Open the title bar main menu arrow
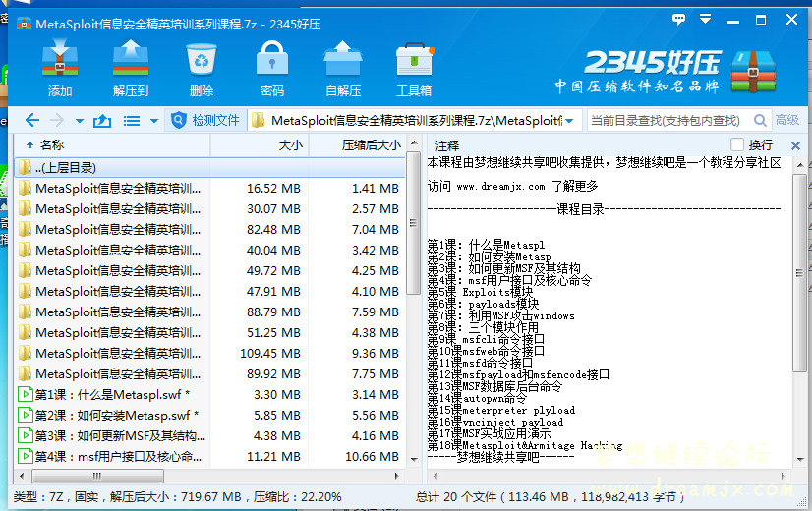This screenshot has width=812, height=511. [705, 19]
